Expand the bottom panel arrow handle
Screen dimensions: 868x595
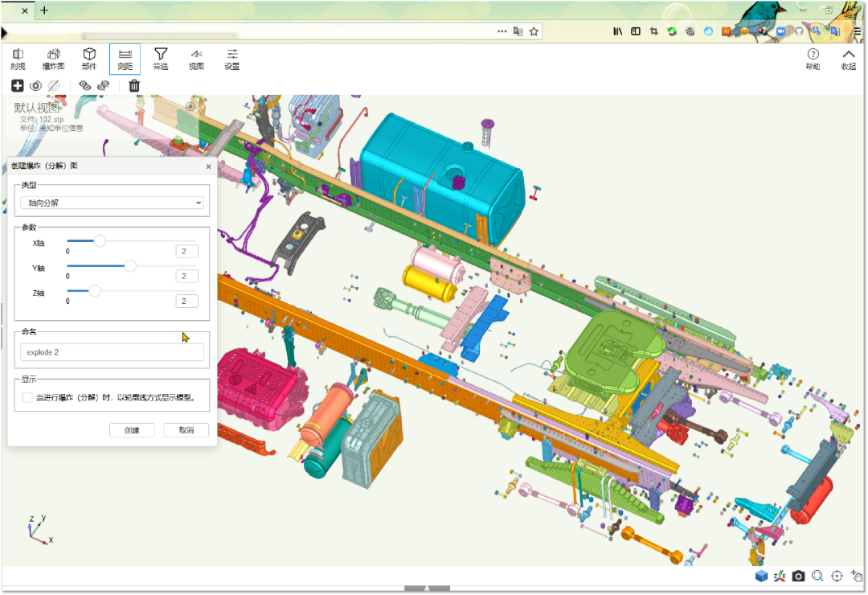tap(427, 589)
